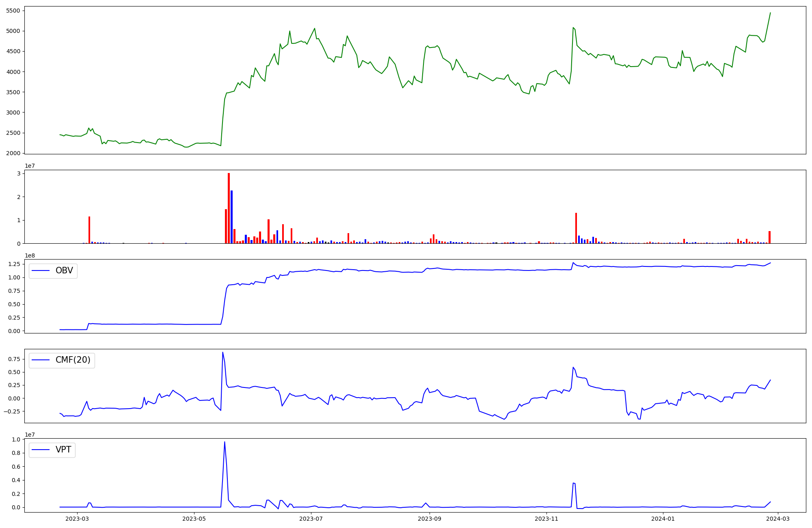Click the blue line sample in VPT legend

pos(41,450)
